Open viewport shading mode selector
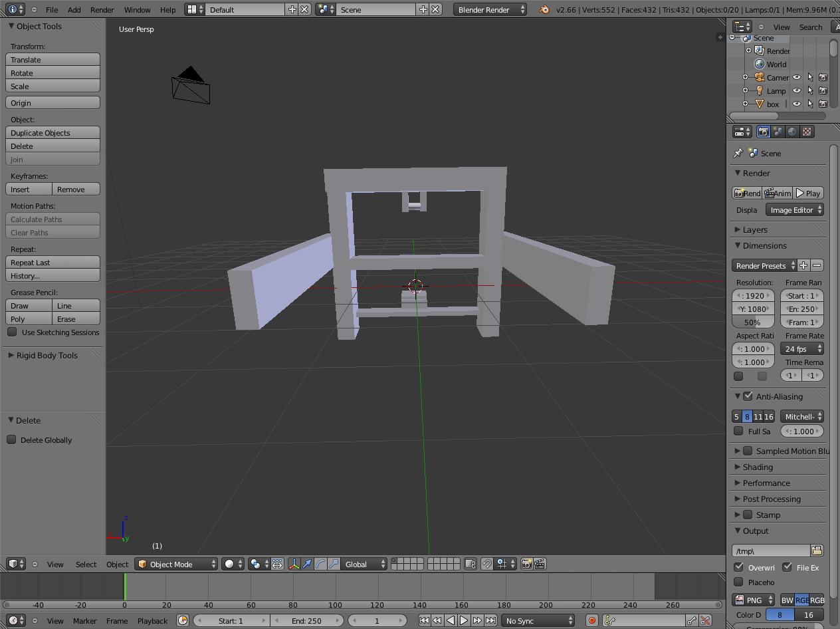840x629 pixels. point(233,564)
